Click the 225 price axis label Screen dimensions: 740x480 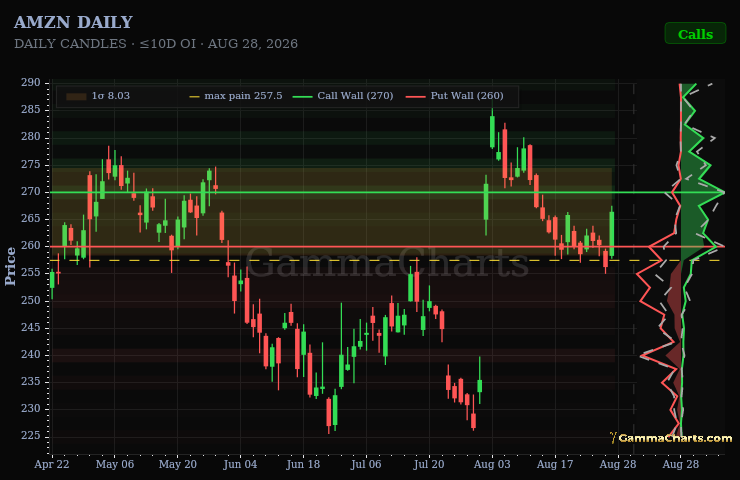click(31, 436)
